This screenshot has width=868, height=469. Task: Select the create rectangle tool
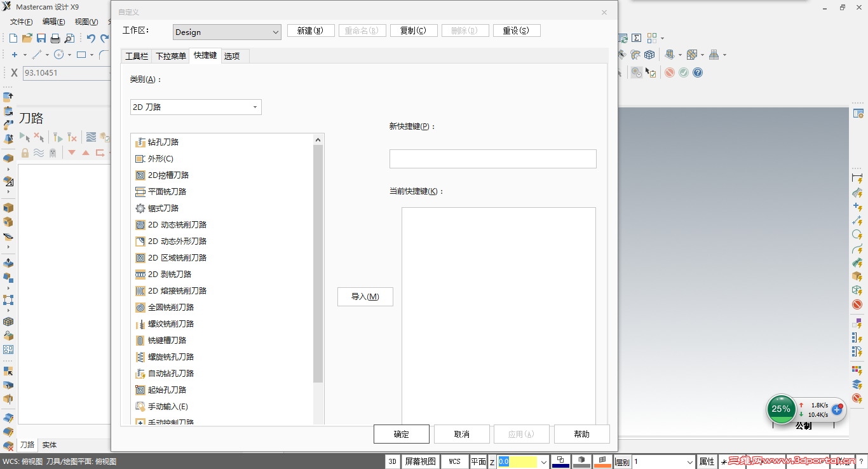[x=81, y=55]
